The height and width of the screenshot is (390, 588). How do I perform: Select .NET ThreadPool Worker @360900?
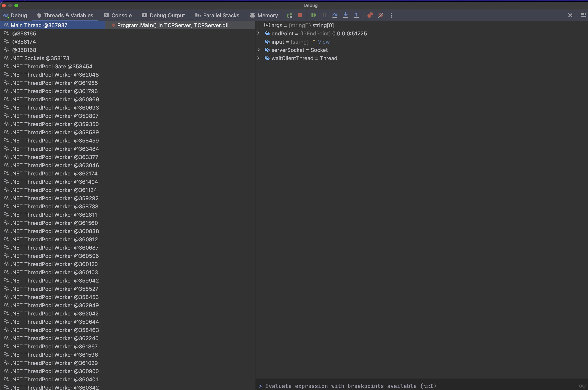(x=52, y=371)
